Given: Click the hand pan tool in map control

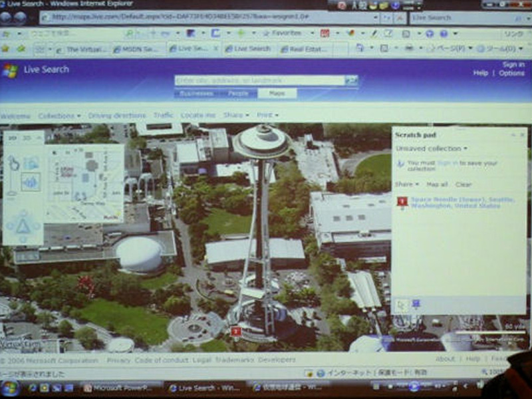Looking at the screenshot, I should pyautogui.click(x=13, y=163).
